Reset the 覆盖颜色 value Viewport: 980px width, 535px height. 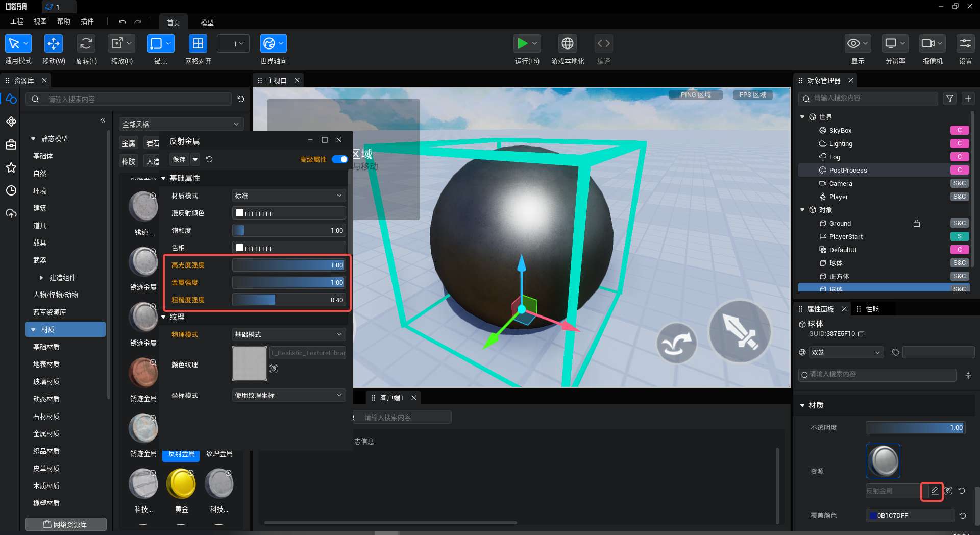[963, 516]
